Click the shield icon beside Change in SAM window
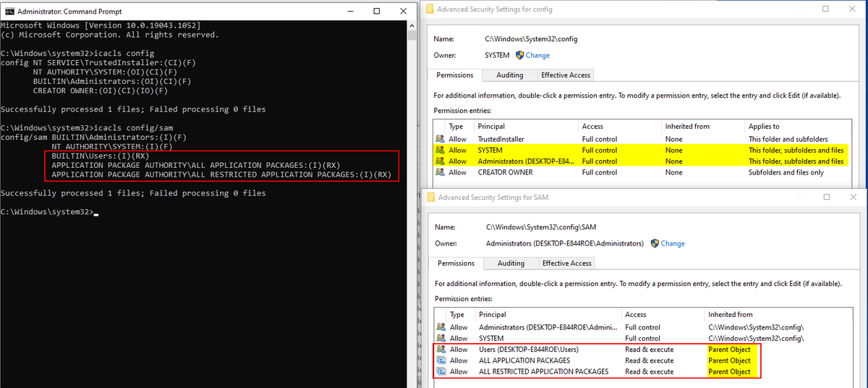This screenshot has height=388, width=868. click(655, 243)
